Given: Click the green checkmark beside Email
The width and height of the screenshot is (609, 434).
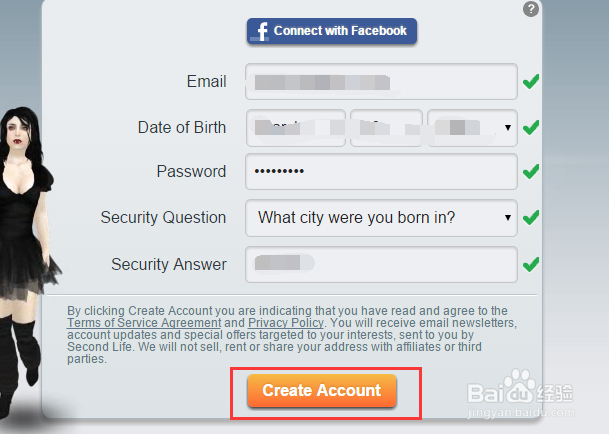Looking at the screenshot, I should tap(531, 82).
